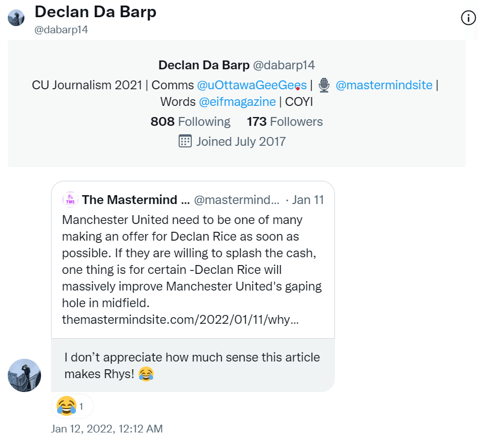Open the quoted Mastermind tweet text

(192, 259)
